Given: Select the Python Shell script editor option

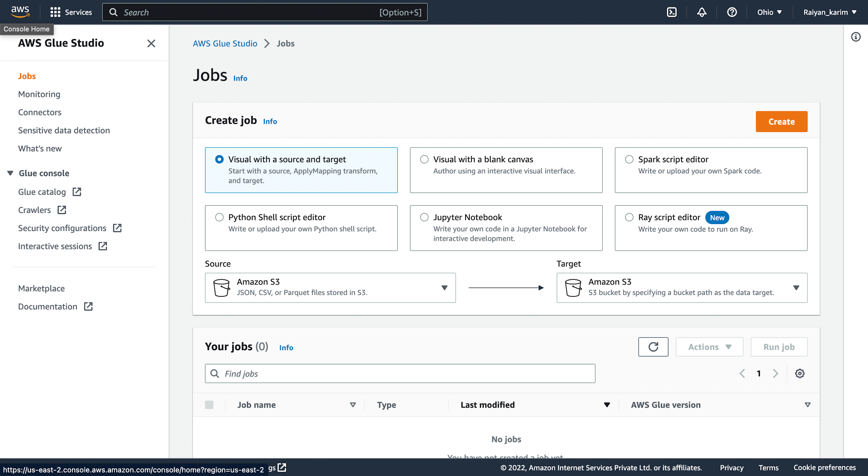Looking at the screenshot, I should 219,218.
